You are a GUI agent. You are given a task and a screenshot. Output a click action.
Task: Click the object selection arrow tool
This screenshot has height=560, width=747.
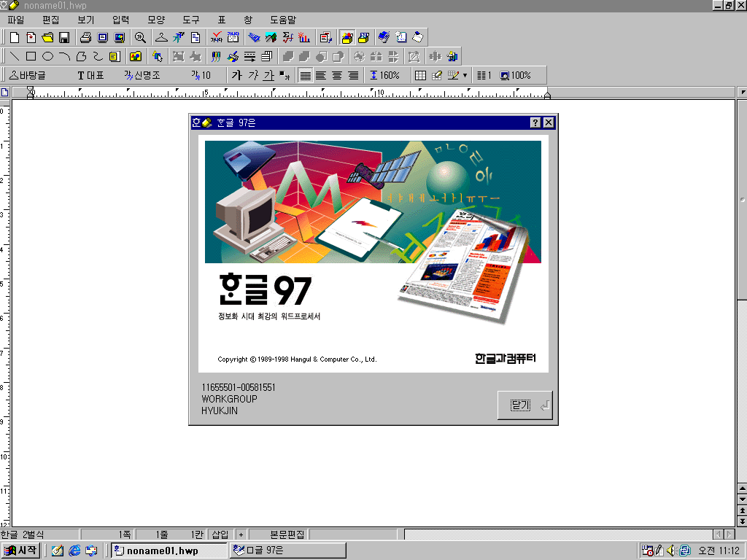click(x=158, y=57)
